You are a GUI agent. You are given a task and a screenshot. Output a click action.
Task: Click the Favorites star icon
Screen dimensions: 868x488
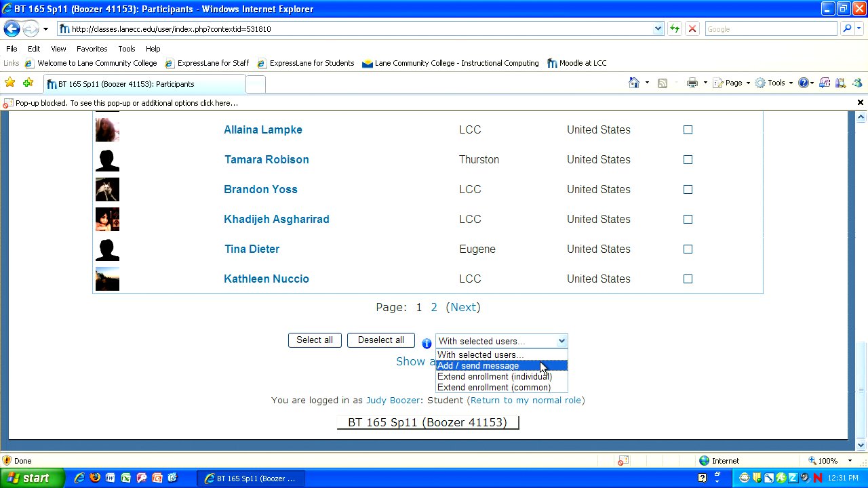[x=10, y=83]
